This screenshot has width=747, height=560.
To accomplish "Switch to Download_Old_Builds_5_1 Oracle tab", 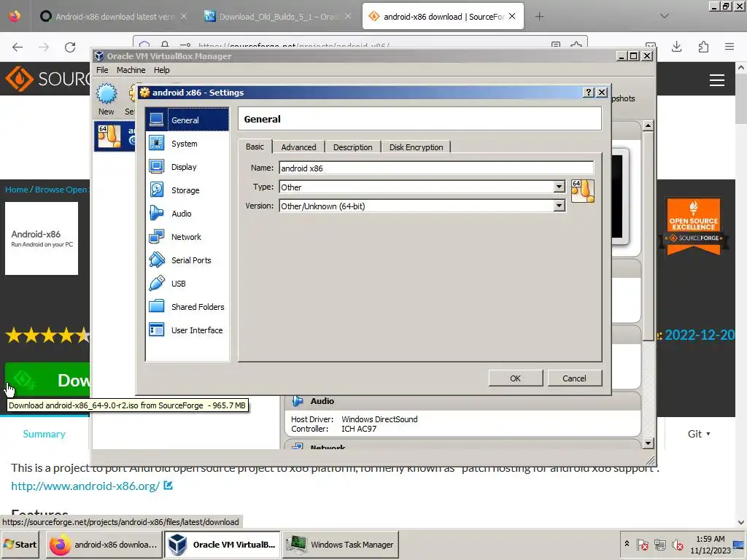I will coord(278,17).
